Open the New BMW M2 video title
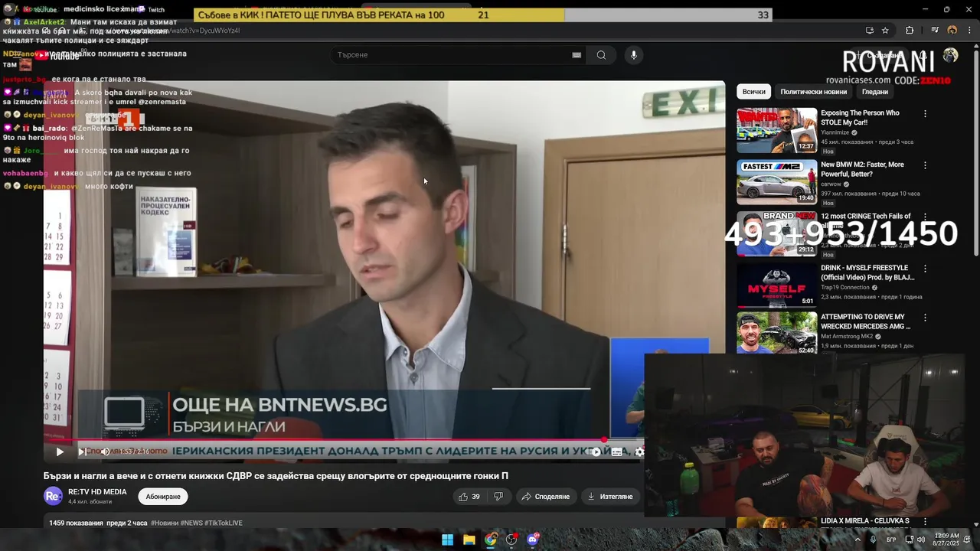980x551 pixels. coord(862,169)
